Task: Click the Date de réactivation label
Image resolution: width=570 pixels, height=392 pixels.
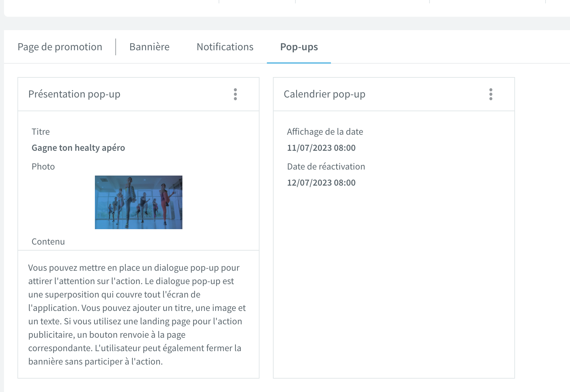Action: click(326, 167)
